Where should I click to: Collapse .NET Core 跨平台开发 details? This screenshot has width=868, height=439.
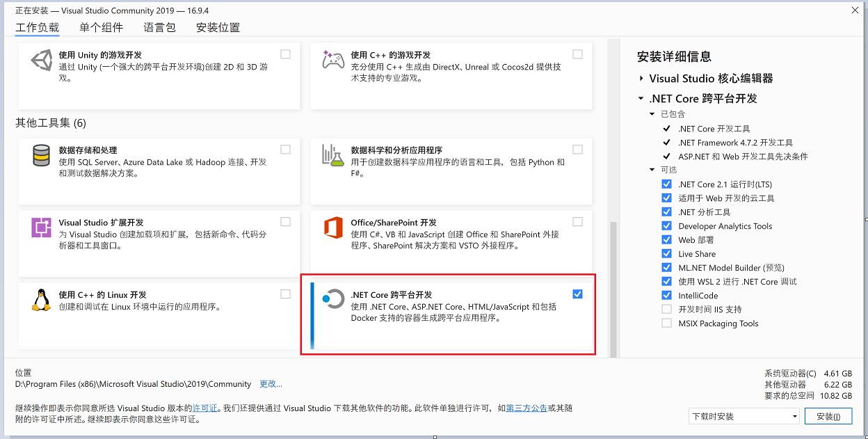coord(641,99)
